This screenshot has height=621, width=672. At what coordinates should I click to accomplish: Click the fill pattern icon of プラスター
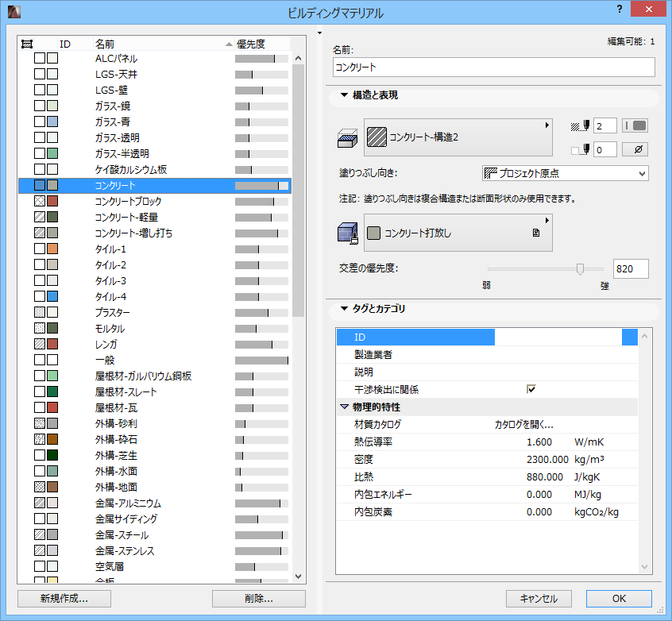click(x=40, y=312)
